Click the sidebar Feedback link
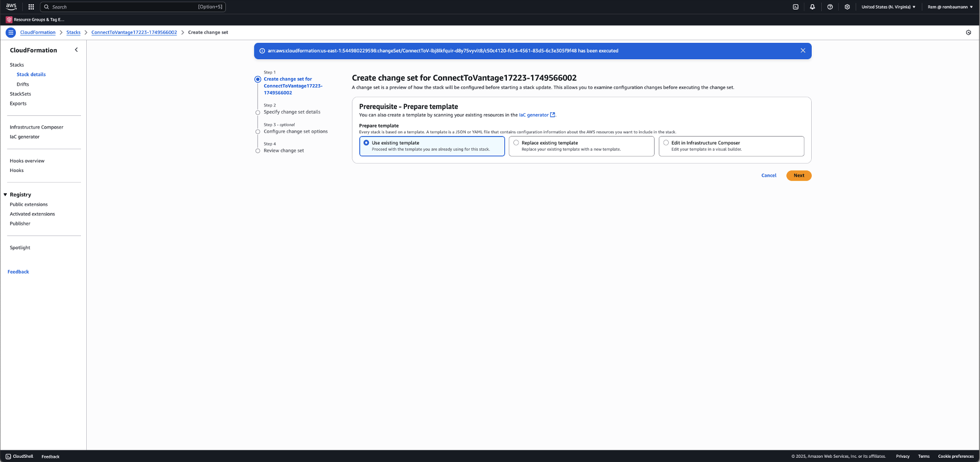 pyautogui.click(x=19, y=272)
